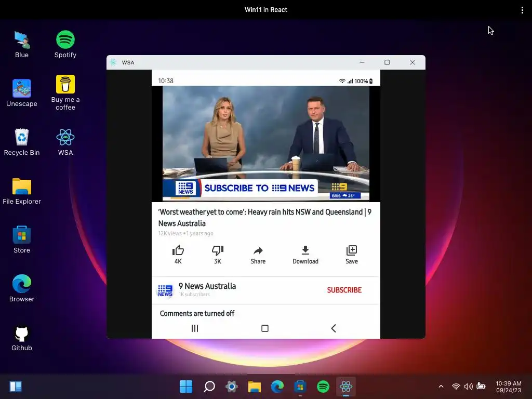Viewport: 532px width, 399px height.
Task: Open Settings from the taskbar
Action: [x=232, y=387]
